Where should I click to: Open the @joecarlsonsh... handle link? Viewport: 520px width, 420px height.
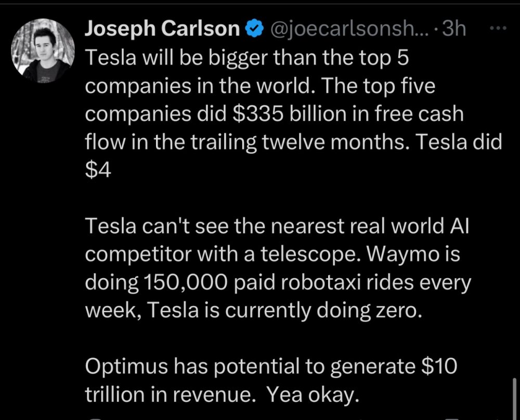point(348,29)
